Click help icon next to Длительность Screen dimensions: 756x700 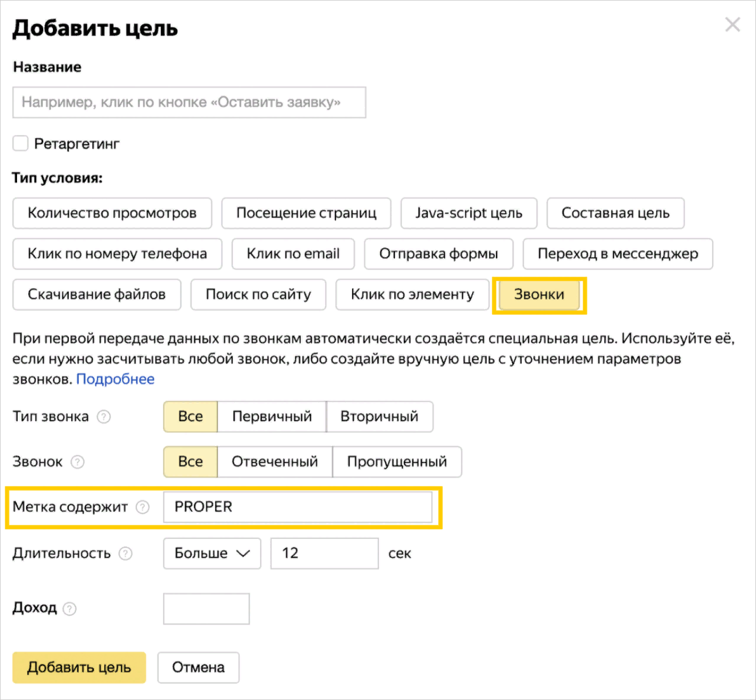point(126,554)
